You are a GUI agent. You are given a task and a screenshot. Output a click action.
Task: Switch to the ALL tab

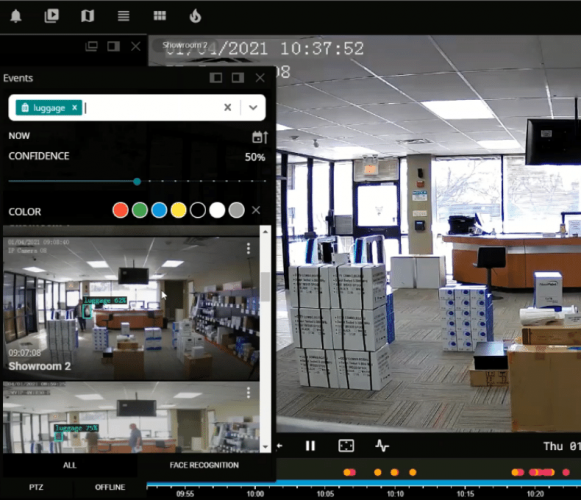click(x=70, y=465)
